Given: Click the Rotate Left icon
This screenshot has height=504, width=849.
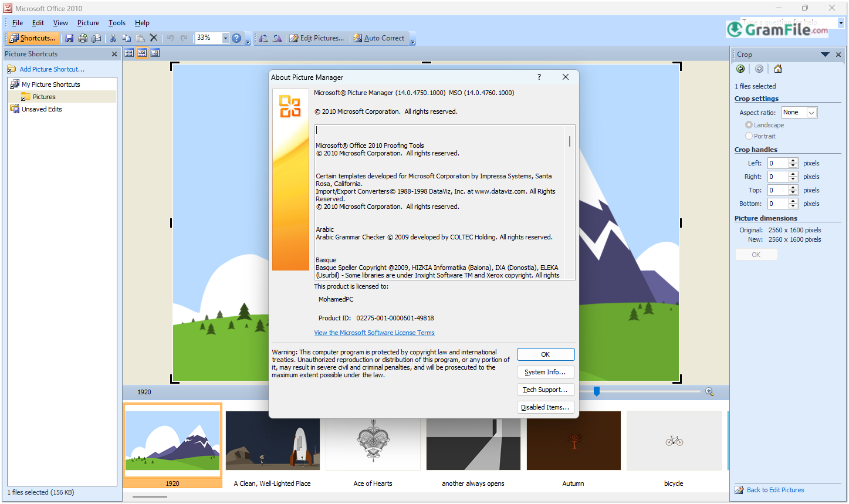Looking at the screenshot, I should coord(263,38).
